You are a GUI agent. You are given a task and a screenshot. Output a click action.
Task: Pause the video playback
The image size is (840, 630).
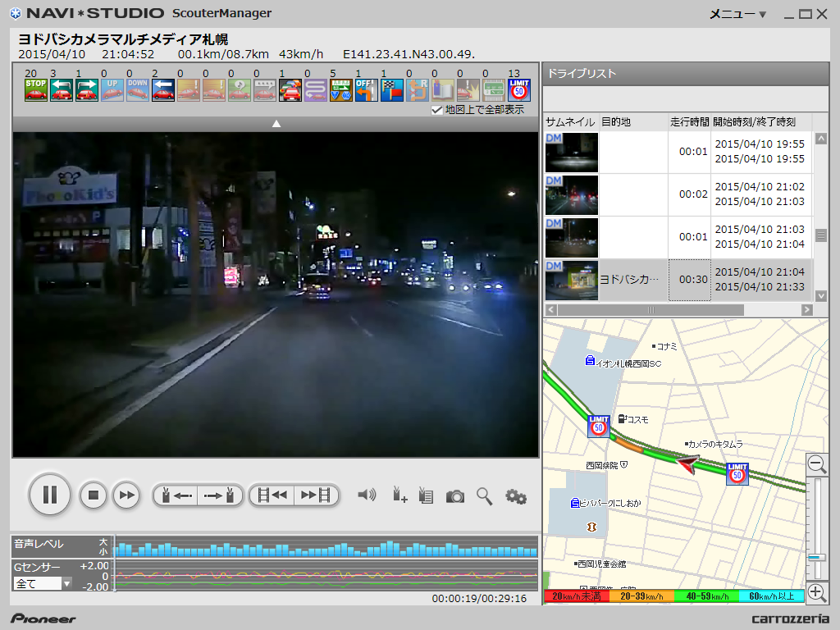tap(49, 495)
